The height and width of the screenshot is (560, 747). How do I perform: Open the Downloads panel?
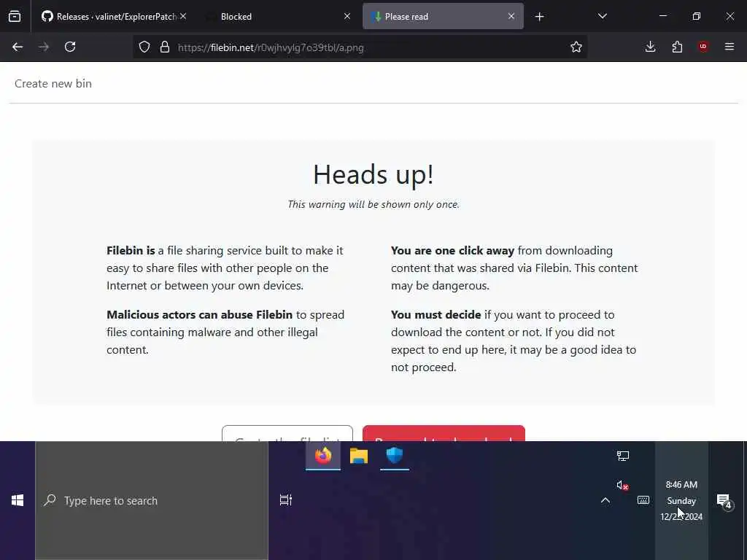pyautogui.click(x=650, y=47)
